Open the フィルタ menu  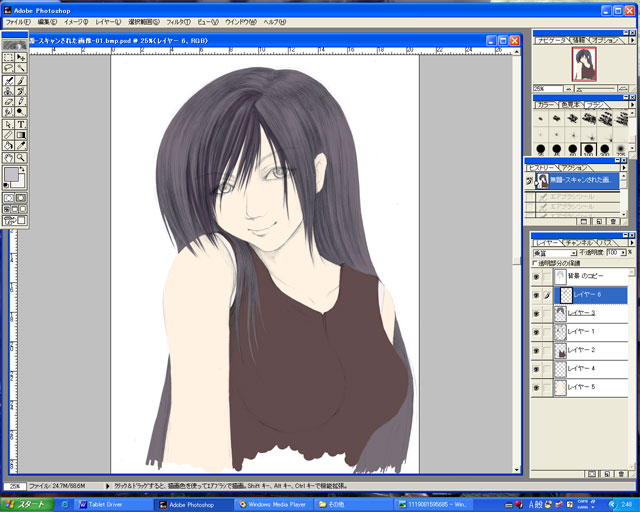pyautogui.click(x=178, y=22)
